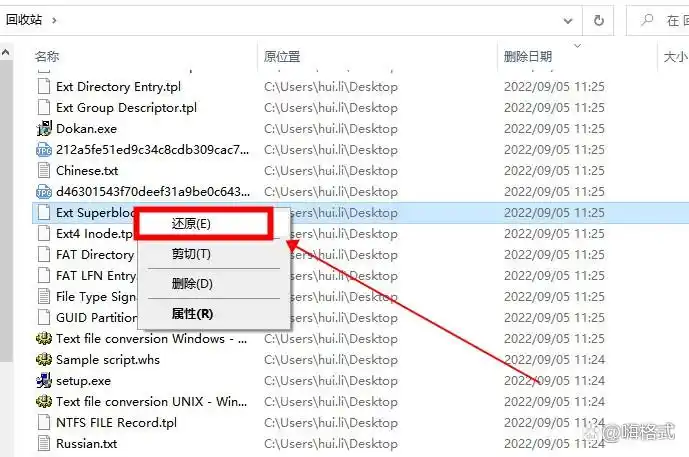Image resolution: width=689 pixels, height=457 pixels.
Task: Refresh the Recycle Bin view
Action: click(x=598, y=21)
